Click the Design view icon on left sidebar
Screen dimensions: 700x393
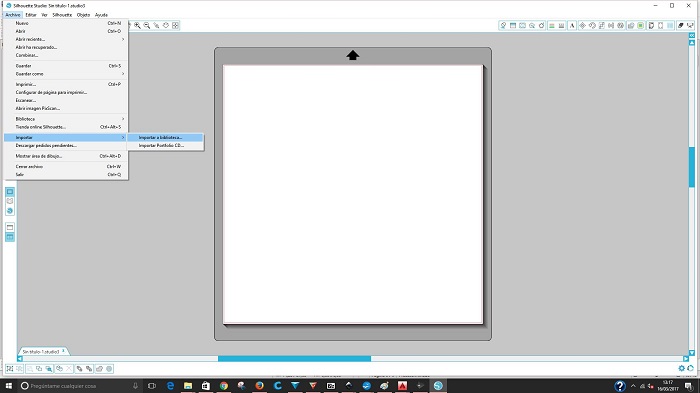(x=10, y=192)
